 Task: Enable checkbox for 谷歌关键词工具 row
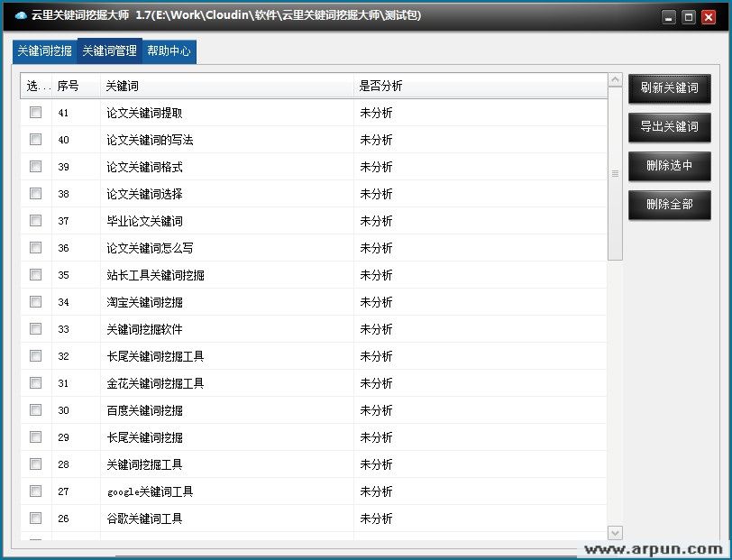[36, 519]
